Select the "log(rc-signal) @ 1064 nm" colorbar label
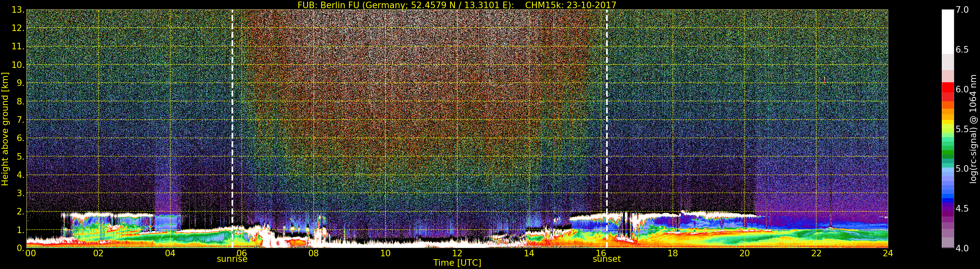The height and width of the screenshot is (269, 980). point(973,129)
